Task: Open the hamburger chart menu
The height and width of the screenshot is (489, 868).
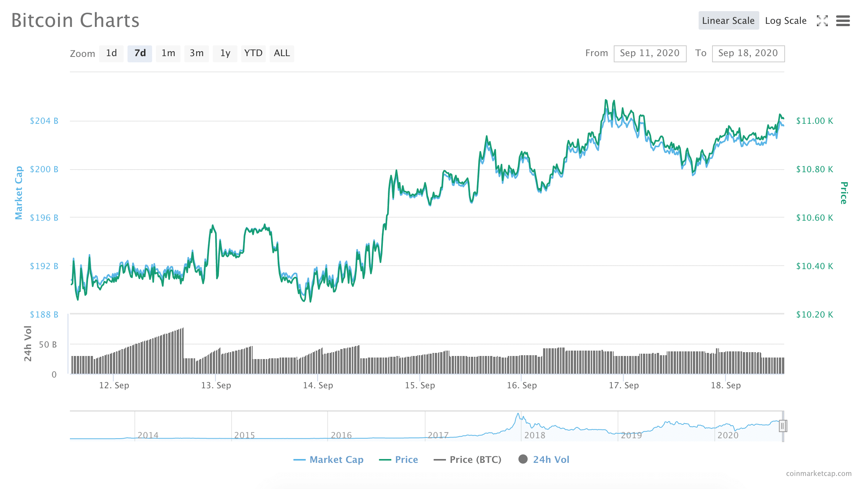Action: coord(843,21)
